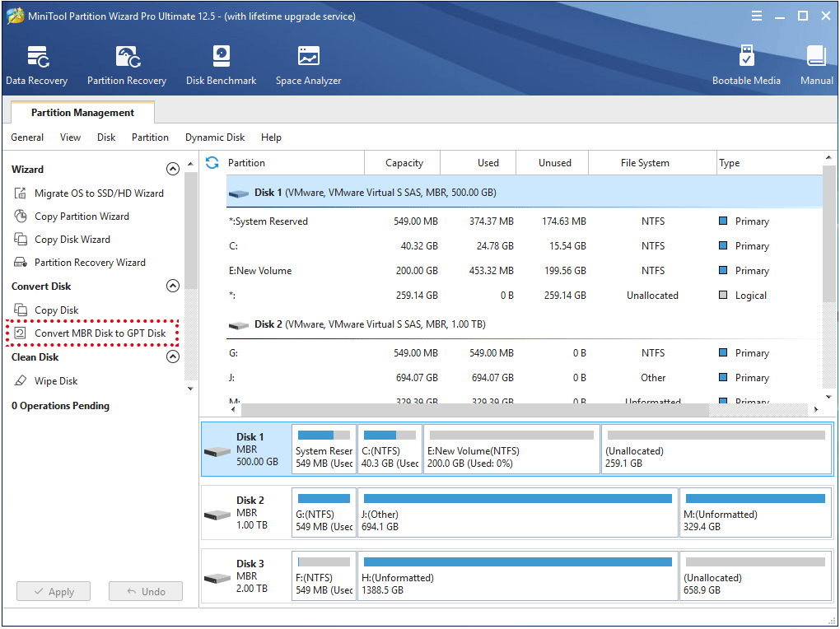This screenshot has height=629, width=840.
Task: Select the System Reserved partition row
Action: pyautogui.click(x=524, y=221)
